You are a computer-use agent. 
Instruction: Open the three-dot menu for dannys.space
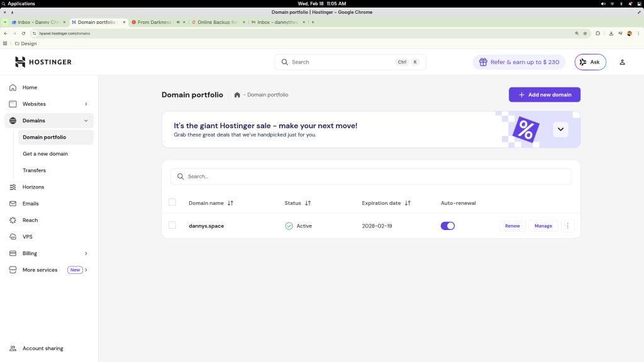(x=568, y=226)
